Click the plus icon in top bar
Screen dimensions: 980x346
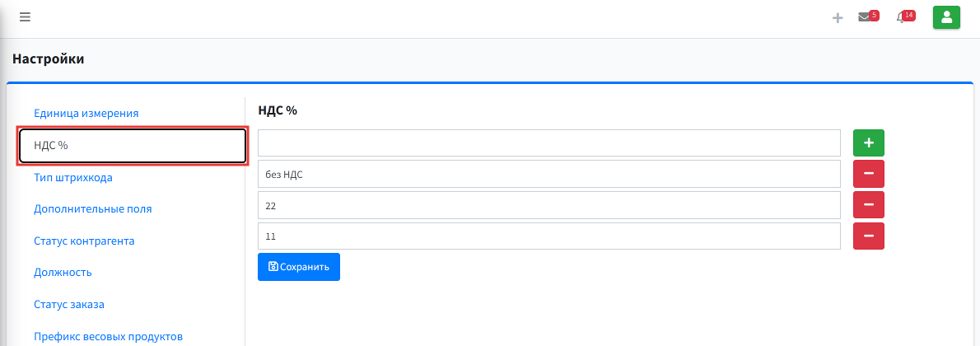[838, 17]
